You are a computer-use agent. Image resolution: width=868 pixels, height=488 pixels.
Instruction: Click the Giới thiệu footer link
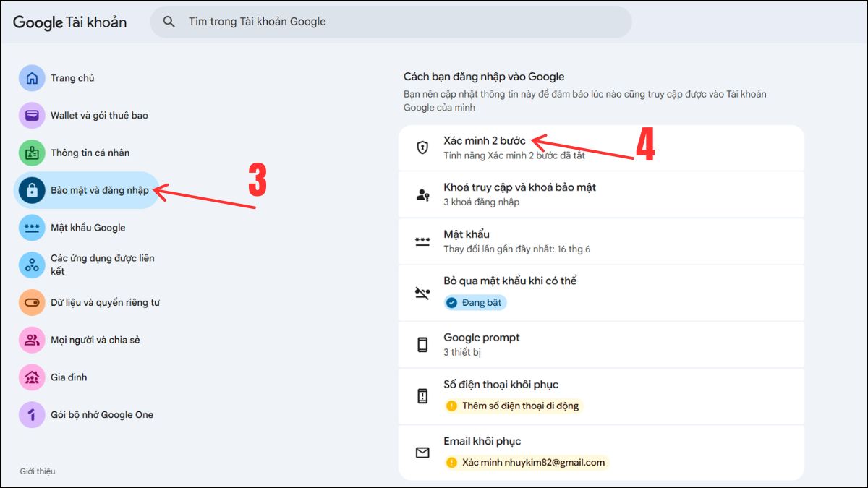(38, 471)
